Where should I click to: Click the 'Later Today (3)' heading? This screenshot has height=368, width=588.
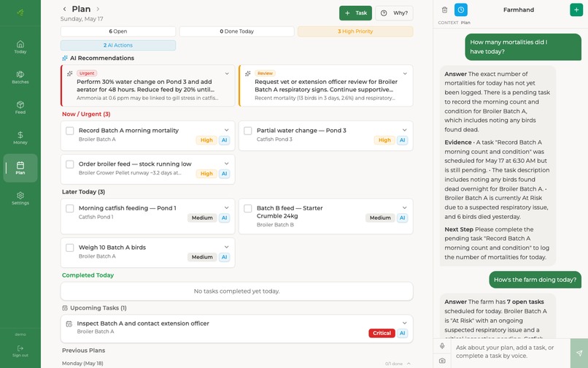(x=83, y=192)
